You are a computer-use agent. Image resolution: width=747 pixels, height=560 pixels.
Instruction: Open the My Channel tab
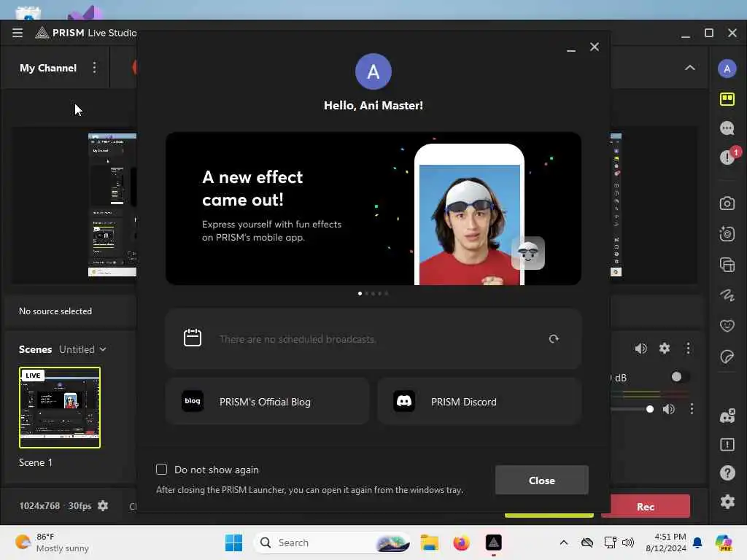(x=48, y=68)
